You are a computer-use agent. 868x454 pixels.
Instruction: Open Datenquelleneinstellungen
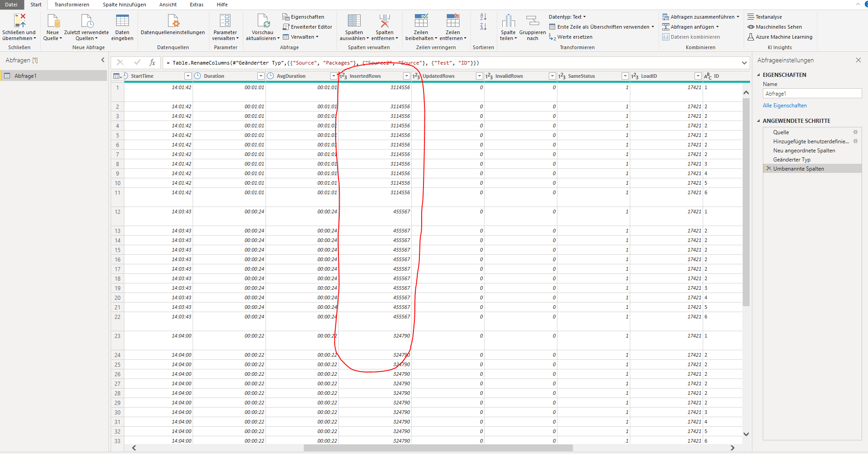[173, 25]
